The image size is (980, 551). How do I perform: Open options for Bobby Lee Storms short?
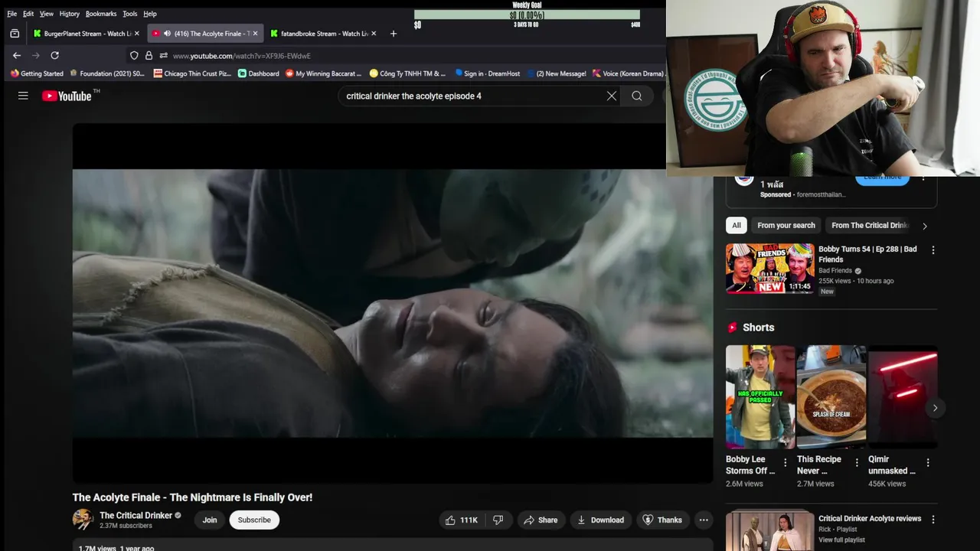[785, 462]
